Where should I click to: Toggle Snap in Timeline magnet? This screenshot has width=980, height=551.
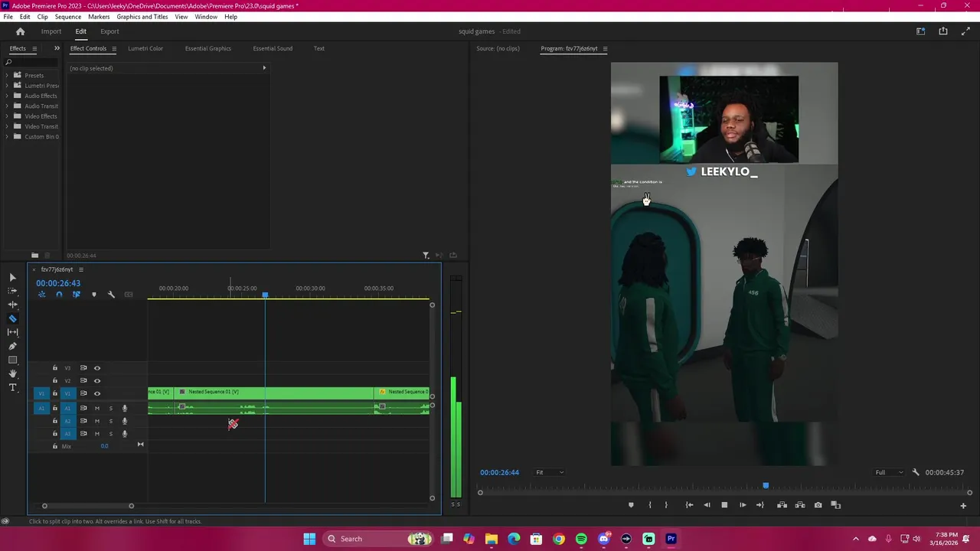click(x=59, y=295)
